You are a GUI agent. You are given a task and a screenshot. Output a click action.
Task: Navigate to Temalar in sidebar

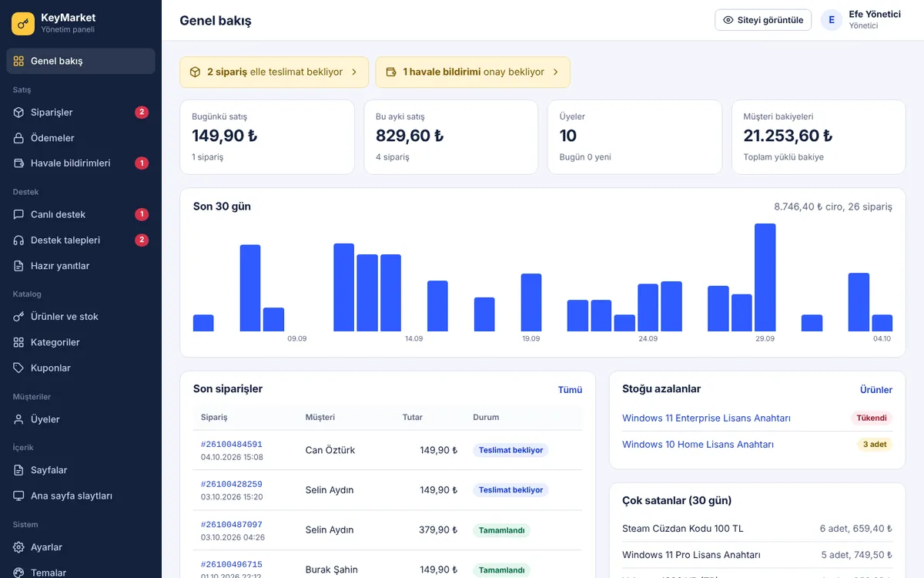81,571
